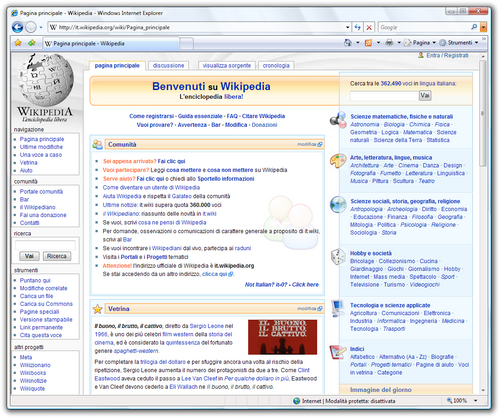The image size is (500, 418).
Task: Click the page vertical scrollbar thumb
Action: (x=482, y=113)
